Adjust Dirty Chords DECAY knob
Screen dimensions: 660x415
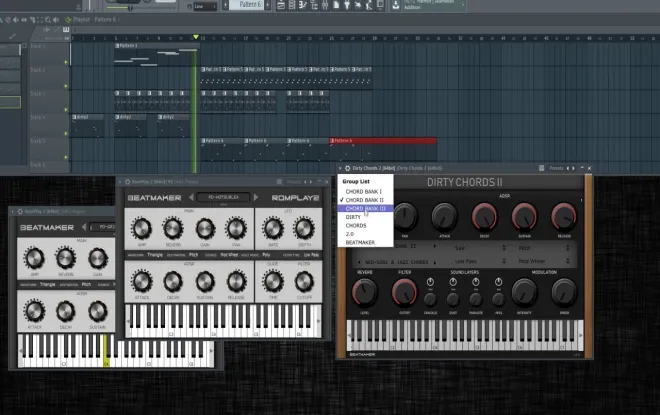pyautogui.click(x=484, y=216)
